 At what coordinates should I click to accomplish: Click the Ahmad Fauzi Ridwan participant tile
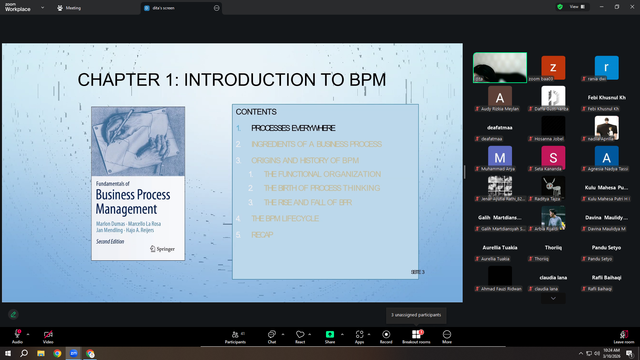[x=500, y=278]
